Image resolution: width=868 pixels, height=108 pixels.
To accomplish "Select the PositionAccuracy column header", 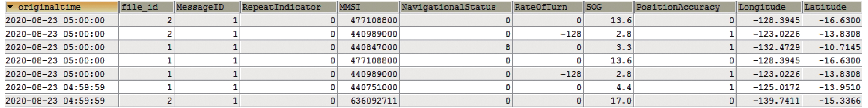I will pyautogui.click(x=685, y=7).
